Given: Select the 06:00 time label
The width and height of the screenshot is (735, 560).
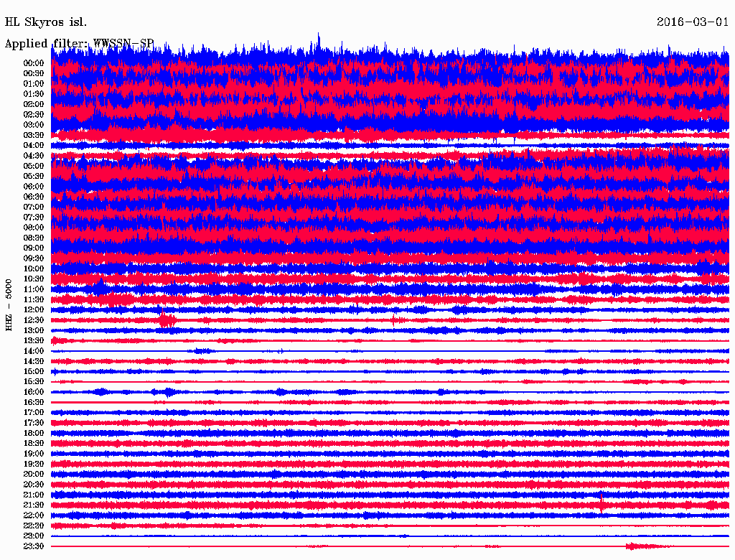Looking at the screenshot, I should (34, 187).
